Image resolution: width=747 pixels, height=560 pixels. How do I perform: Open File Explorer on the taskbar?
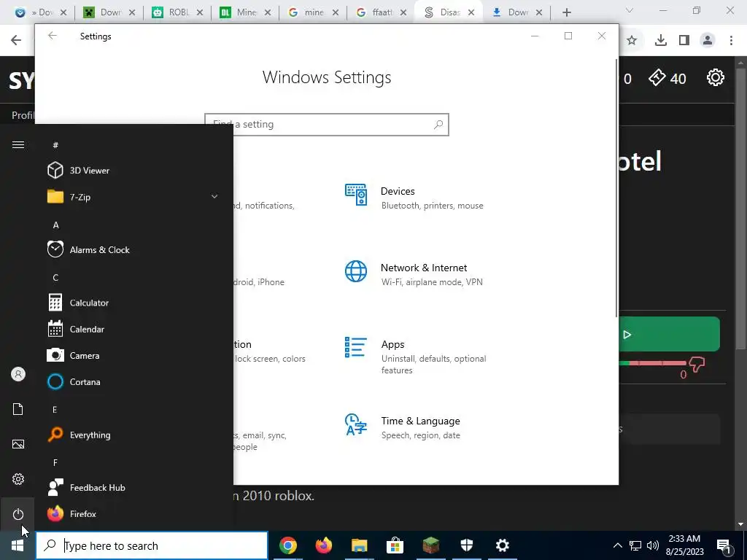click(359, 545)
